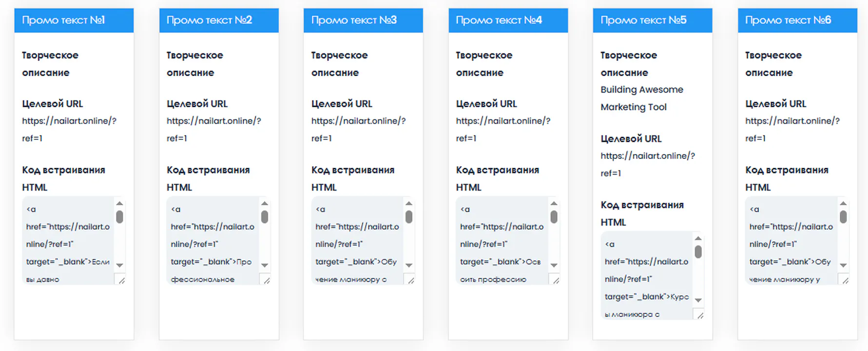The image size is (868, 351).
Task: Click the nailart.online URL under Промо текст №6
Action: pyautogui.click(x=792, y=121)
